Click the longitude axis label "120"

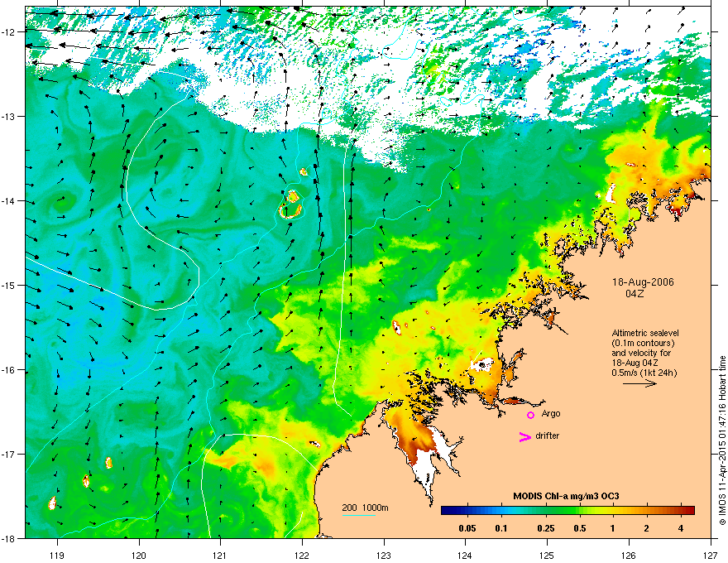point(139,555)
